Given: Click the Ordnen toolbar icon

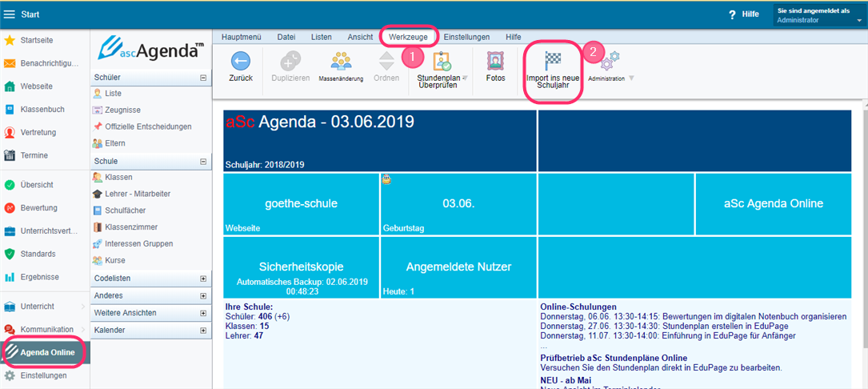Looking at the screenshot, I should [386, 62].
